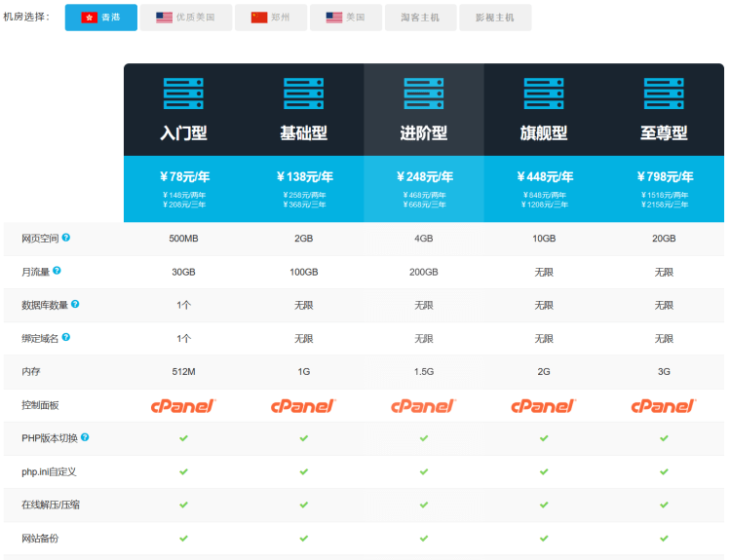Click the Hong Kong flag icon
This screenshot has width=731, height=560.
tap(89, 18)
